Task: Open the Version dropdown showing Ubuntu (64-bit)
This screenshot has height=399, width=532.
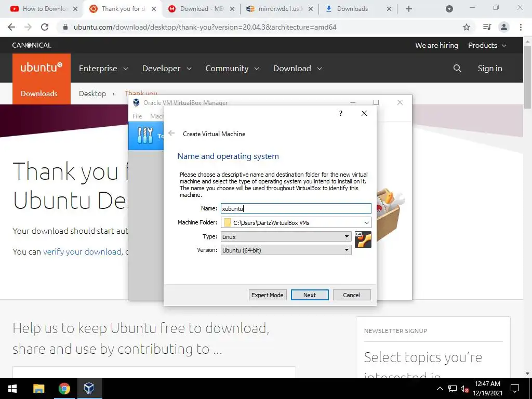Action: pyautogui.click(x=286, y=250)
